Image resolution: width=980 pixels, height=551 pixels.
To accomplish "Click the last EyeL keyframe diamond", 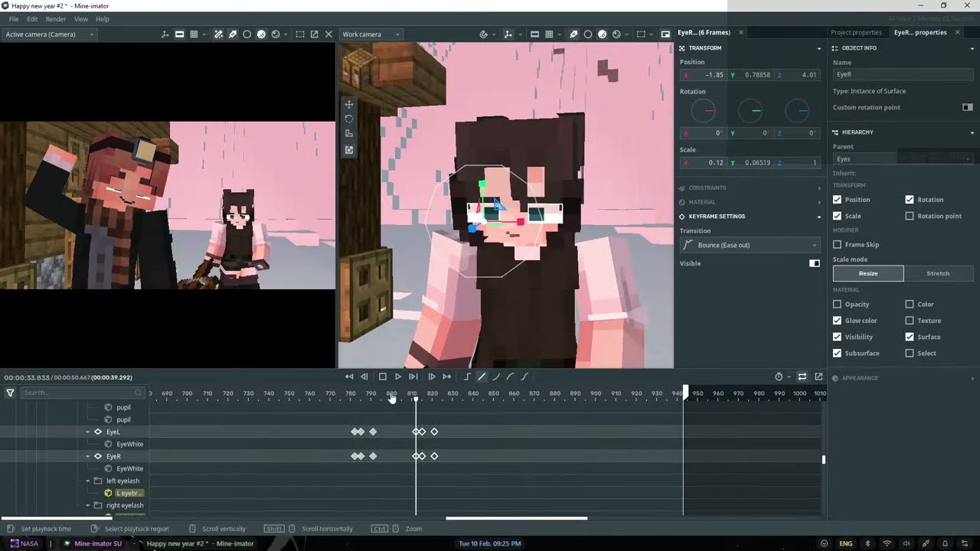I will 434,432.
